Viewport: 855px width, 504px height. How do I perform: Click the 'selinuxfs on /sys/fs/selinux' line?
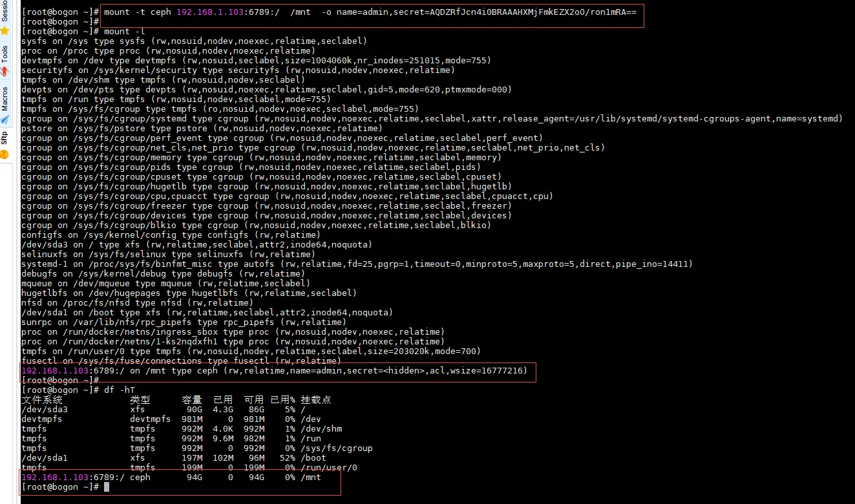(168, 255)
